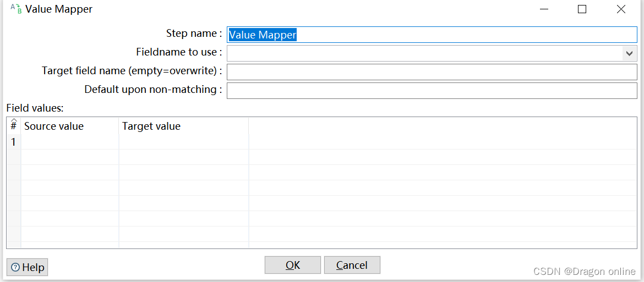Click the Fieldname to use label
Screen dimensions: 644x282
coord(179,52)
